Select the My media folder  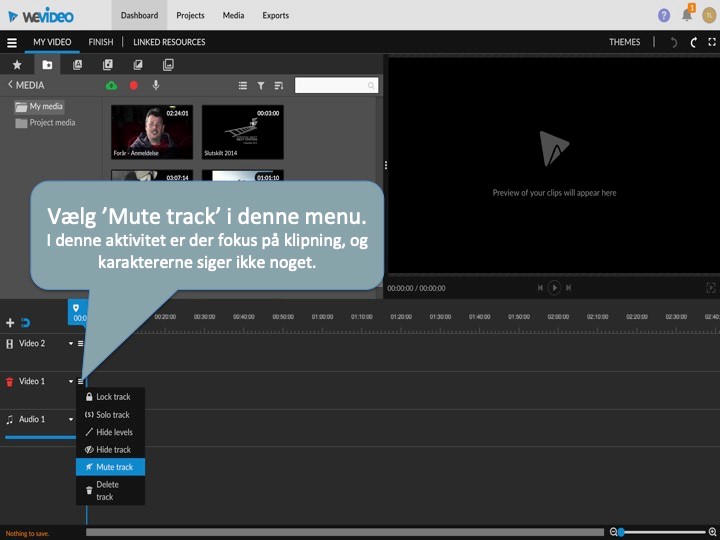[x=39, y=107]
